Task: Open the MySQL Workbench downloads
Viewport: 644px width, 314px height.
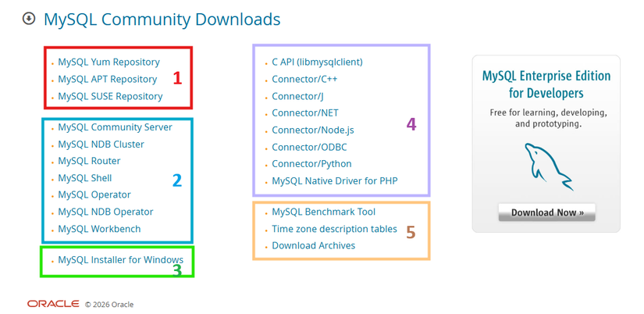Action: (99, 229)
